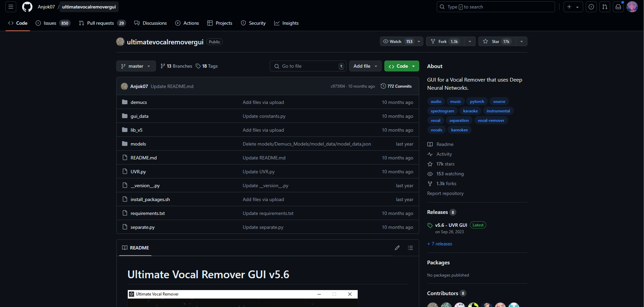Open the Security tab
This screenshot has height=307, width=644.
click(x=253, y=23)
